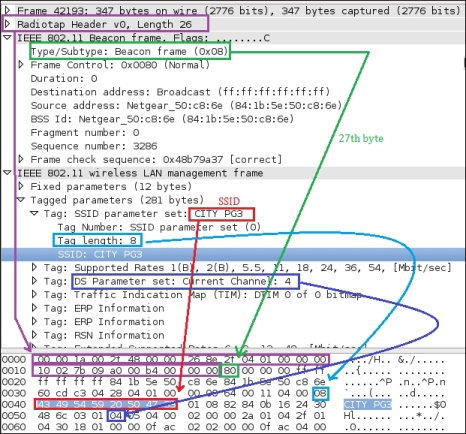This screenshot has width=466, height=434.
Task: Expand the Supported Rates tag
Action: [x=34, y=267]
